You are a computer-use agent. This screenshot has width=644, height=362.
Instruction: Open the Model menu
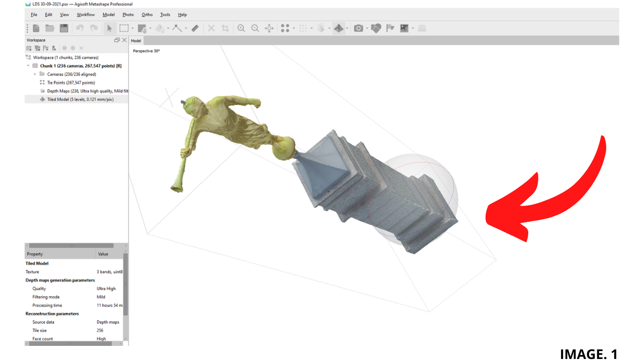(x=109, y=15)
